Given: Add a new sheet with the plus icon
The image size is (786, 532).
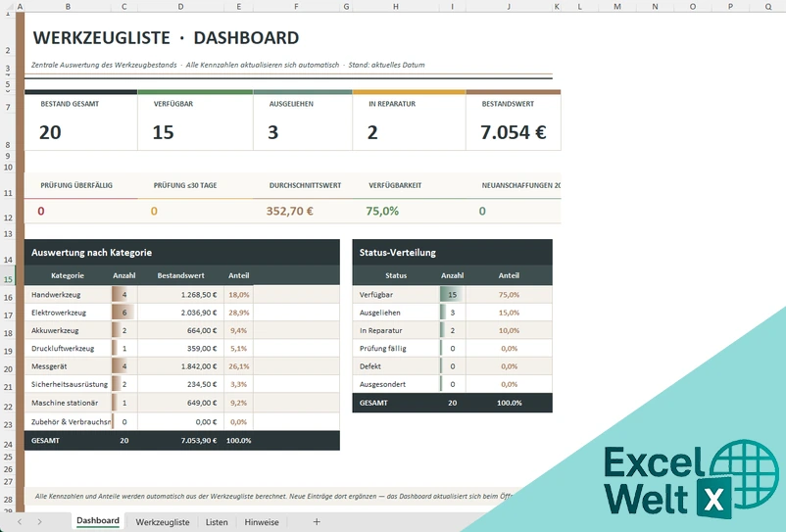Looking at the screenshot, I should coord(317,522).
